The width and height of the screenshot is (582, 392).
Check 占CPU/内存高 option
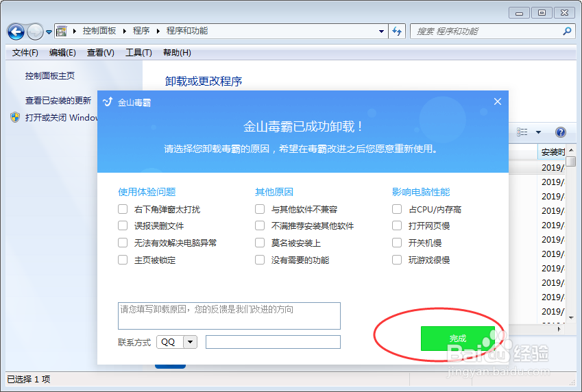(x=397, y=210)
